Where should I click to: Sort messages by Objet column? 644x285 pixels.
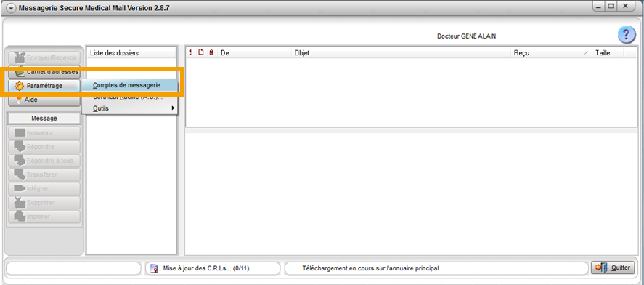[401, 52]
